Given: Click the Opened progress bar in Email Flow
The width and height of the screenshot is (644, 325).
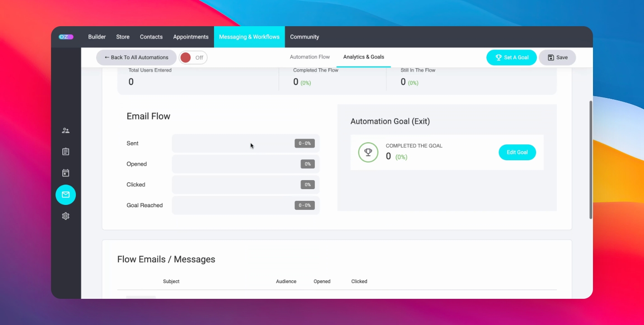Looking at the screenshot, I should (246, 164).
